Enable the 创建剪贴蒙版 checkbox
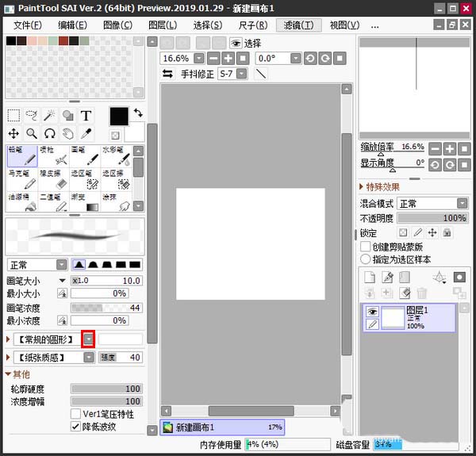Screen dimensions: 476x456 (x=365, y=247)
